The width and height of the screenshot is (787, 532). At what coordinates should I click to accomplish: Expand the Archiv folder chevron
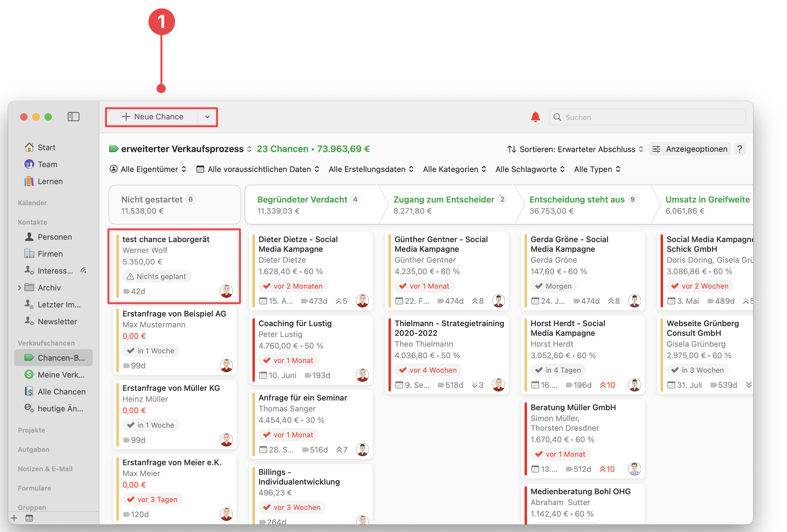pyautogui.click(x=20, y=287)
